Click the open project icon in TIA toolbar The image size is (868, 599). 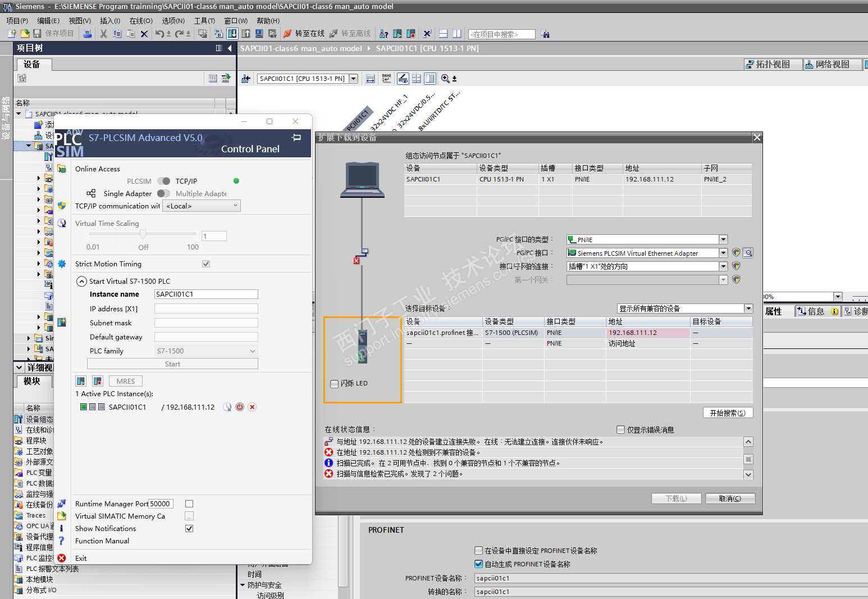point(25,34)
